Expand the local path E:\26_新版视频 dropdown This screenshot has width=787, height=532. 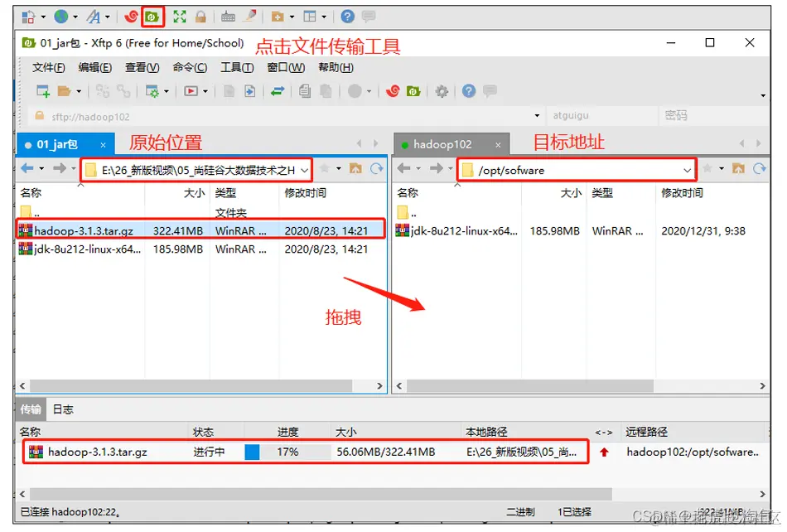[305, 171]
